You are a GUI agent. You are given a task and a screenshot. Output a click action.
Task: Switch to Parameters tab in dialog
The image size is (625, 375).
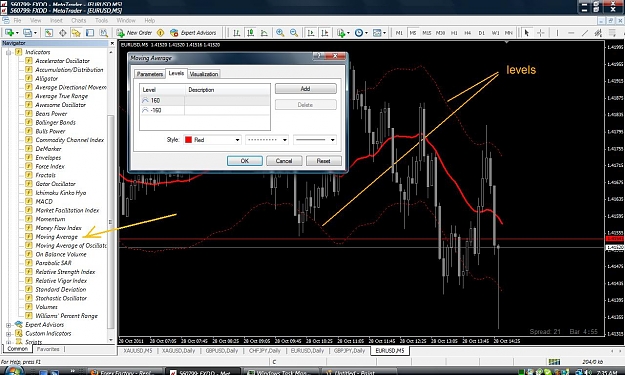150,74
